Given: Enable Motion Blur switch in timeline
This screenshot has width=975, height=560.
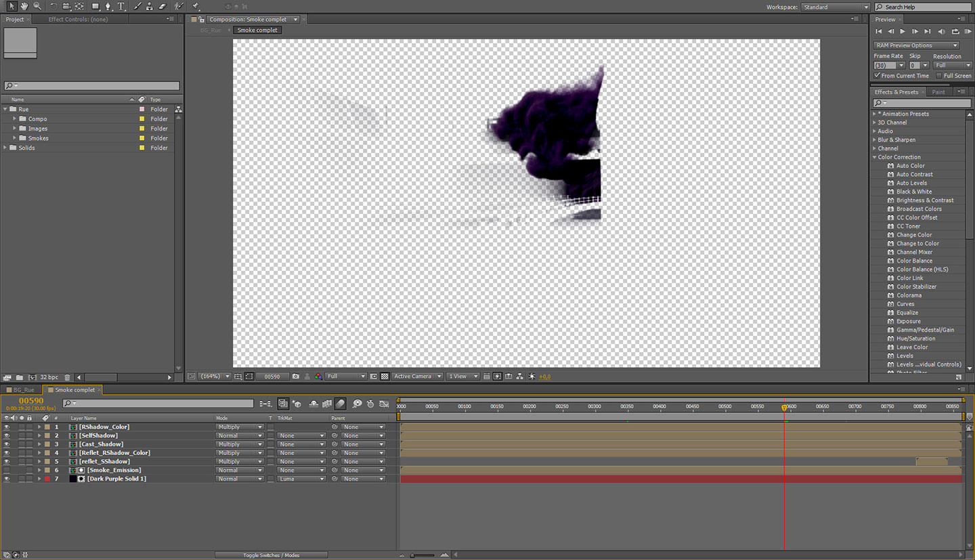Looking at the screenshot, I should [x=340, y=404].
